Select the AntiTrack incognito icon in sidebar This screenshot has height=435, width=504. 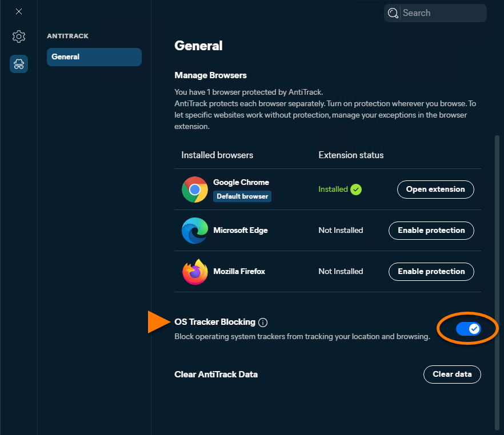tap(19, 64)
